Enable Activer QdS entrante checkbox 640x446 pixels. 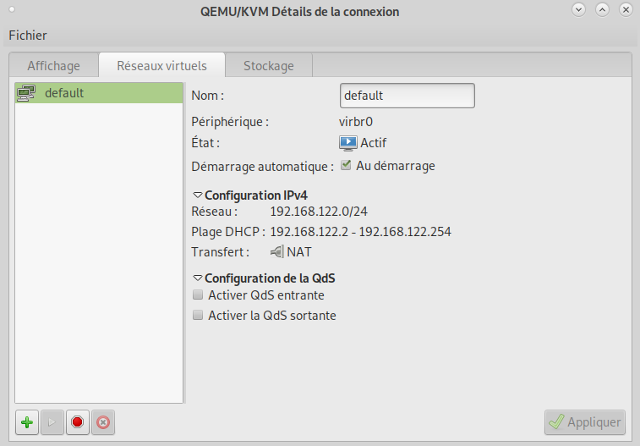click(198, 295)
